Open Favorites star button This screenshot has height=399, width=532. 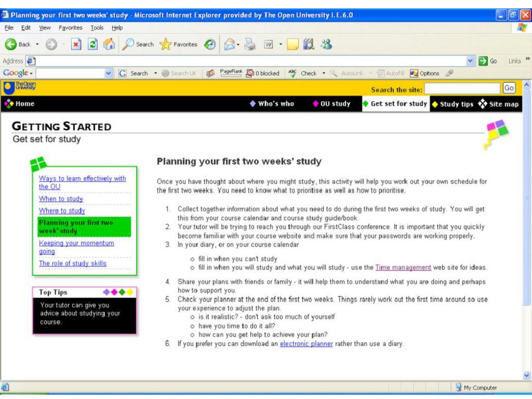[x=179, y=44]
